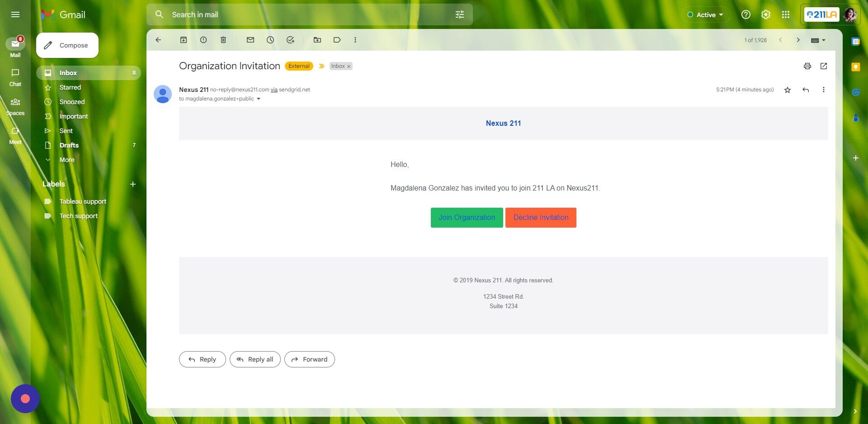The image size is (868, 424).
Task: Open the email in a new window
Action: click(x=824, y=66)
